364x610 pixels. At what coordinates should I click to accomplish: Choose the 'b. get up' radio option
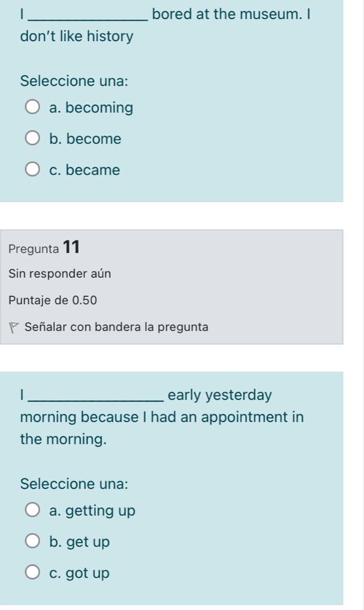(33, 541)
